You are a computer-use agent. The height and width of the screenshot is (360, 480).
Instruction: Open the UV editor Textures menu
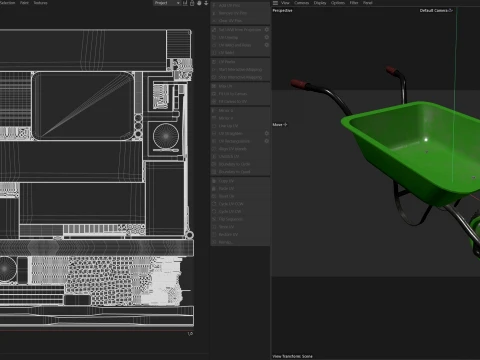(x=40, y=3)
